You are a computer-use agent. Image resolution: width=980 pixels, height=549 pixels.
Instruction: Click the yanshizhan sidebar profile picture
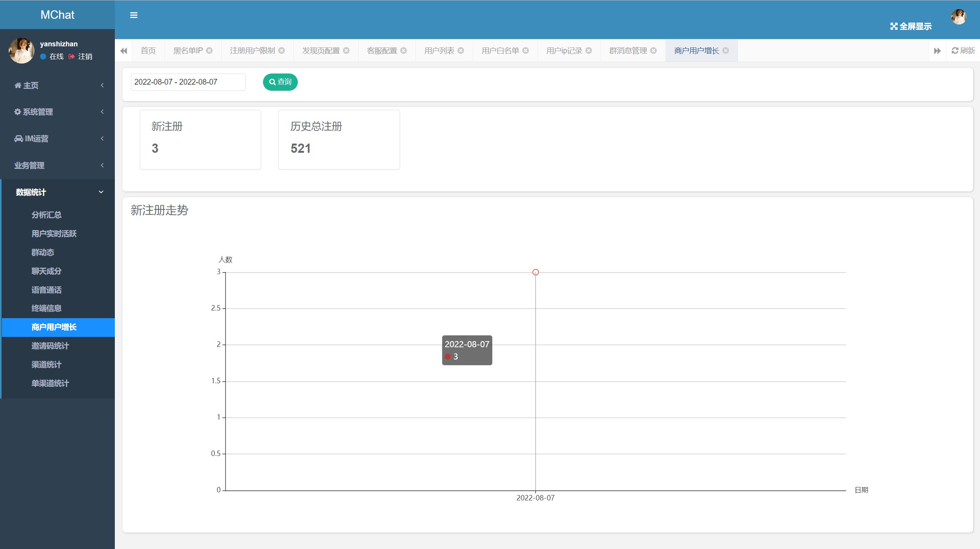pos(21,50)
